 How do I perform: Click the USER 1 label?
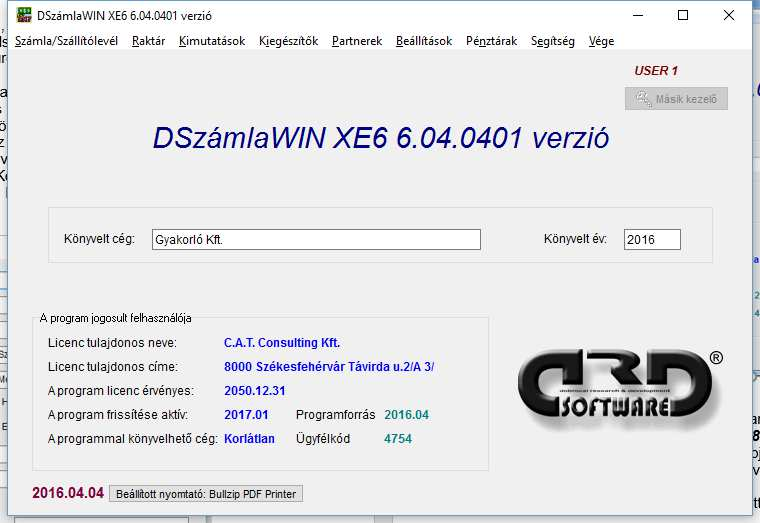(656, 71)
